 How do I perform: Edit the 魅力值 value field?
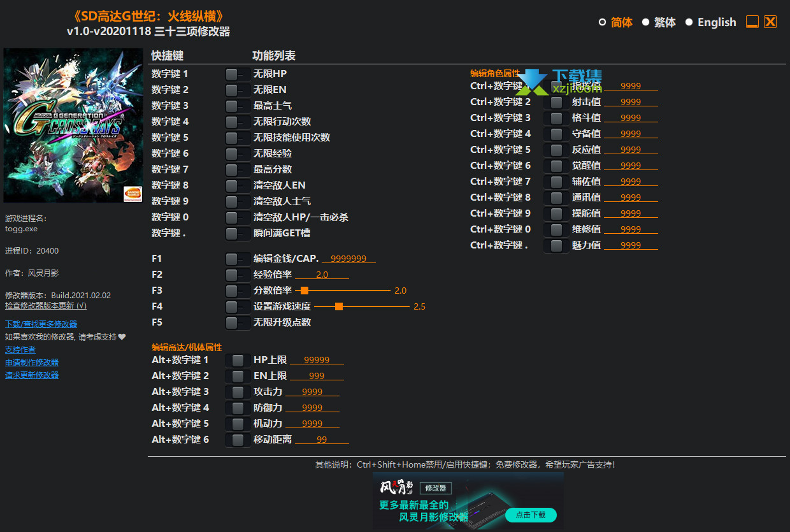(631, 245)
